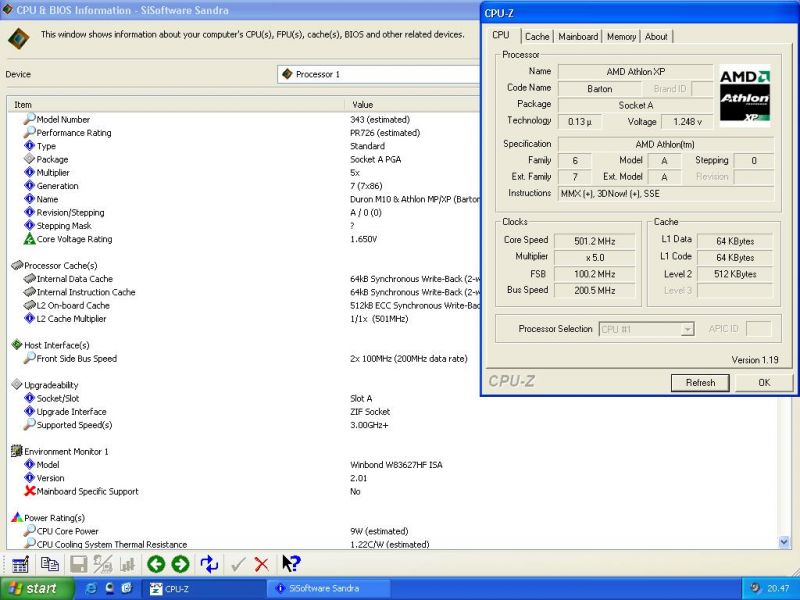Click the webcam-like quick launch icon

pos(109,588)
